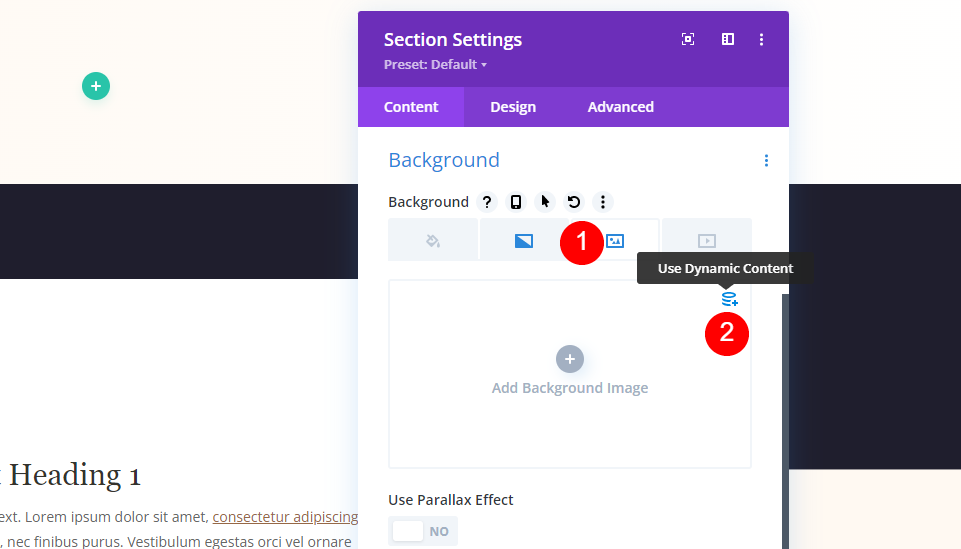Select the background video tab
Viewport: 961px width, 549px height.
click(707, 240)
